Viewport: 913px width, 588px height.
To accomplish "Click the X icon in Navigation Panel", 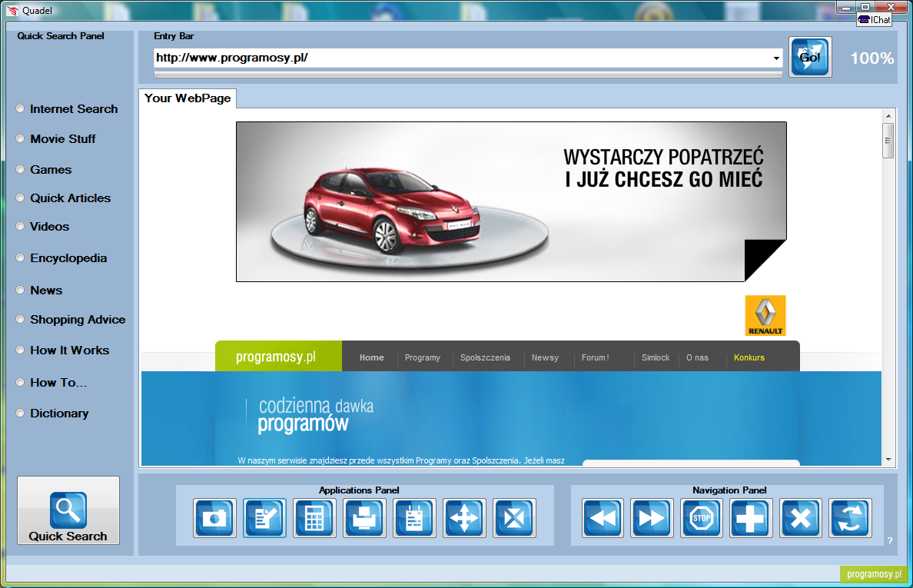I will click(x=801, y=517).
